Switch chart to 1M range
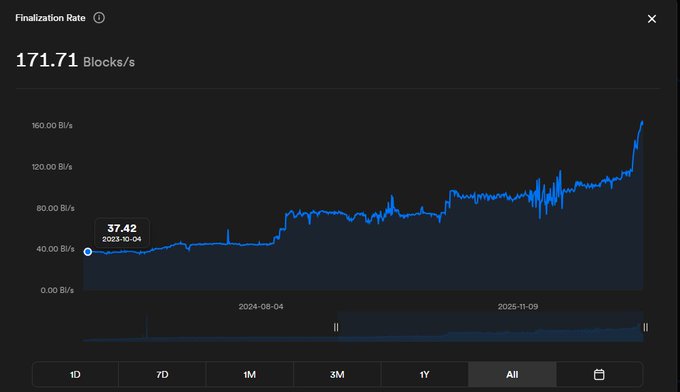This screenshot has width=680, height=392. point(249,374)
